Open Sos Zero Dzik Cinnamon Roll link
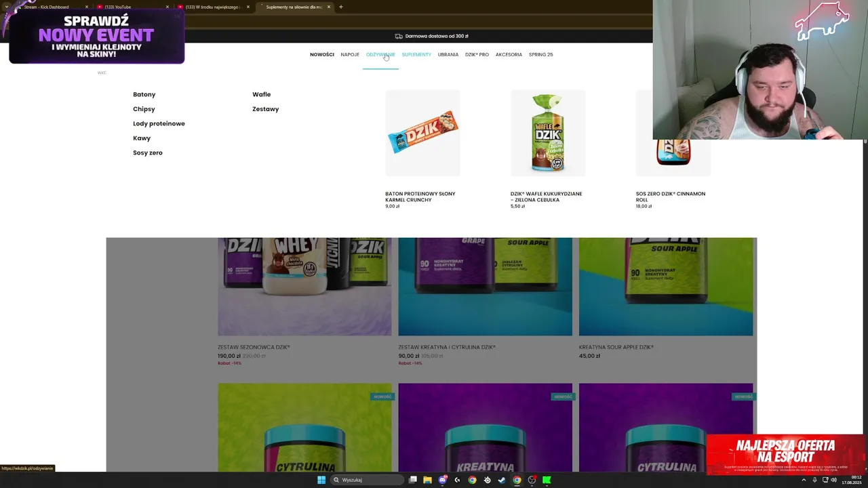 point(671,197)
